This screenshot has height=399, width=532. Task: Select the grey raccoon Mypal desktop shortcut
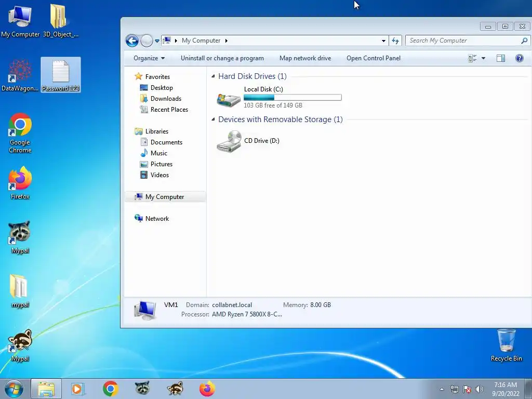pyautogui.click(x=20, y=237)
